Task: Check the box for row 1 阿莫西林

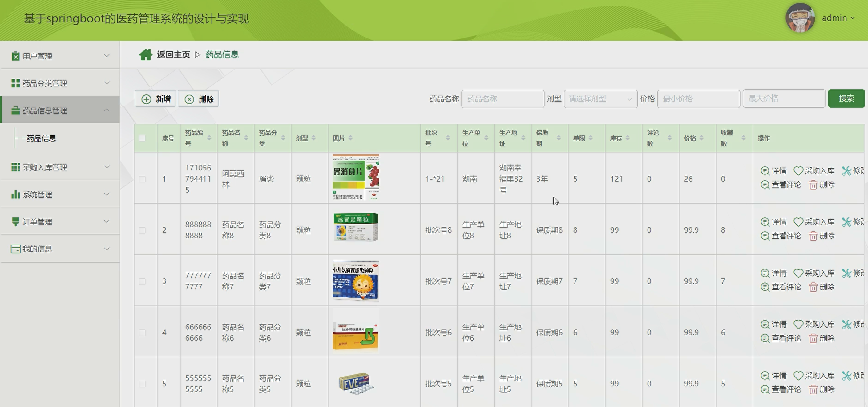Action: point(142,179)
